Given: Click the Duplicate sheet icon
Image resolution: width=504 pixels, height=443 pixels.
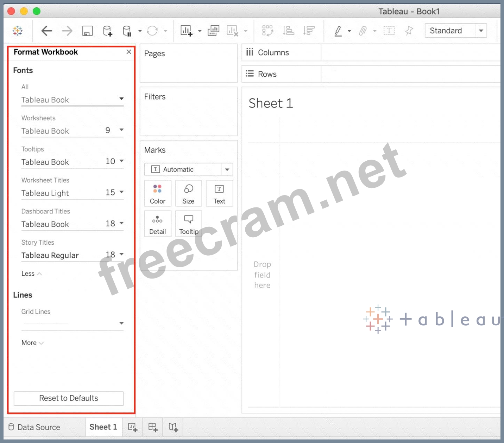Looking at the screenshot, I should (x=213, y=31).
